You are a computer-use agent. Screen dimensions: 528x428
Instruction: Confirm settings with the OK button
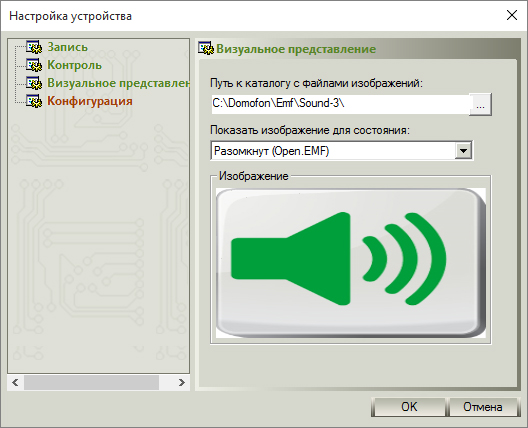(x=409, y=407)
